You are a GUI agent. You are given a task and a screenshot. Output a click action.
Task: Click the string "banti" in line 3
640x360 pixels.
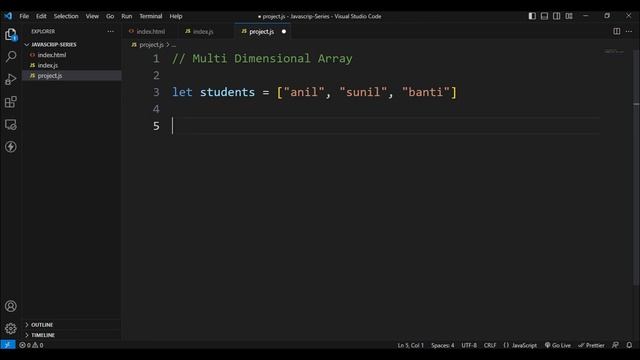coord(426,92)
